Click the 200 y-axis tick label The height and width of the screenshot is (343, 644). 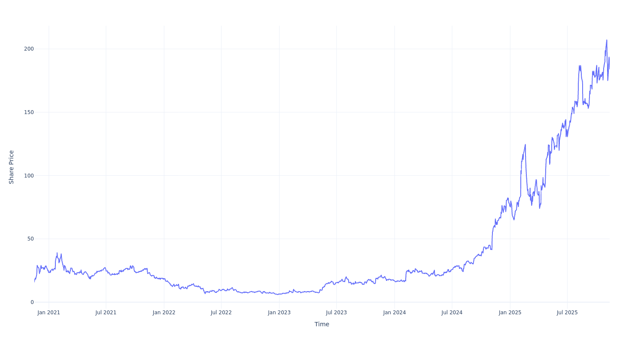[x=29, y=49]
